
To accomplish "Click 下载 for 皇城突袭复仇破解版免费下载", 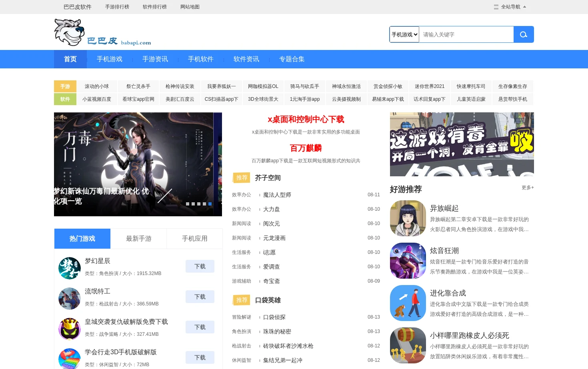I will 200,327.
